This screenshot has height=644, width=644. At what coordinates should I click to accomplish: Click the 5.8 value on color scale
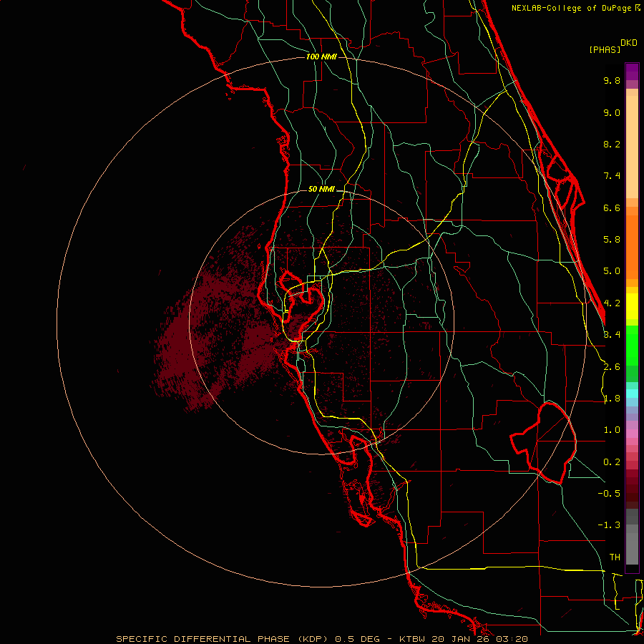click(612, 240)
